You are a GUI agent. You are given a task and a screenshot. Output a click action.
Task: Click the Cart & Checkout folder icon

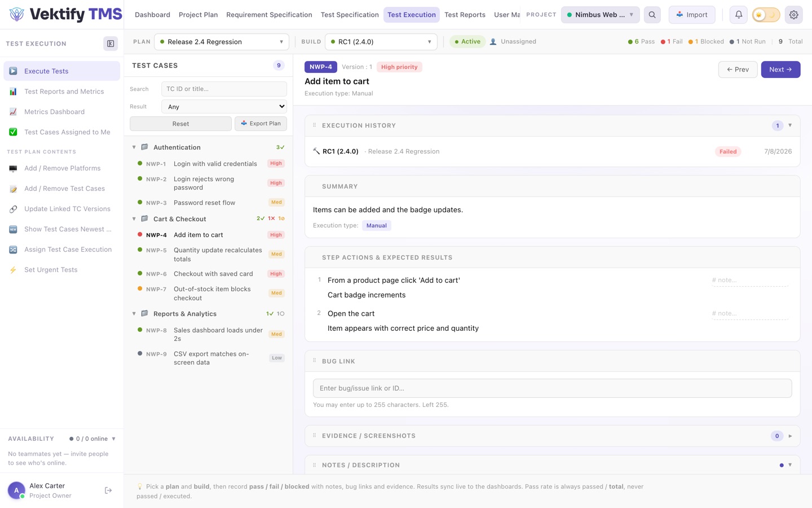pos(144,218)
